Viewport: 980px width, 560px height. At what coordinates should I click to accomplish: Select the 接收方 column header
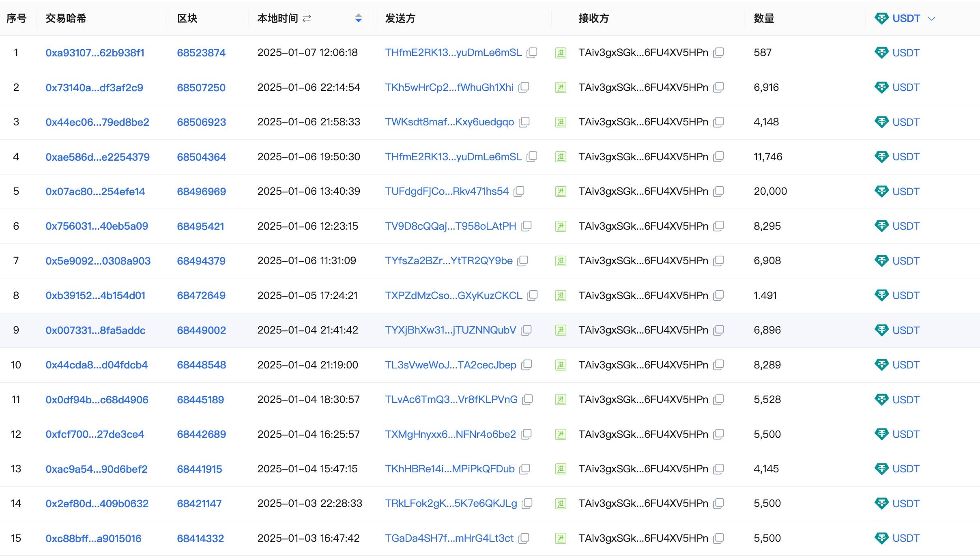click(x=593, y=18)
